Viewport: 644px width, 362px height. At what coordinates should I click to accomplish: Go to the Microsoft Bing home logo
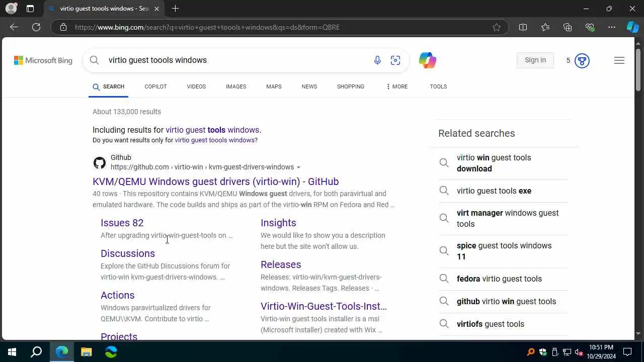[x=43, y=60]
